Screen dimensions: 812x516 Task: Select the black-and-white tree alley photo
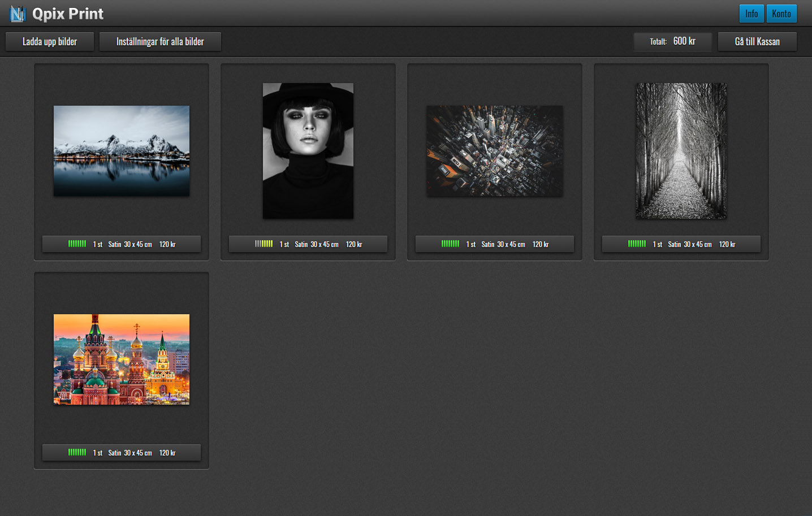[681, 151]
